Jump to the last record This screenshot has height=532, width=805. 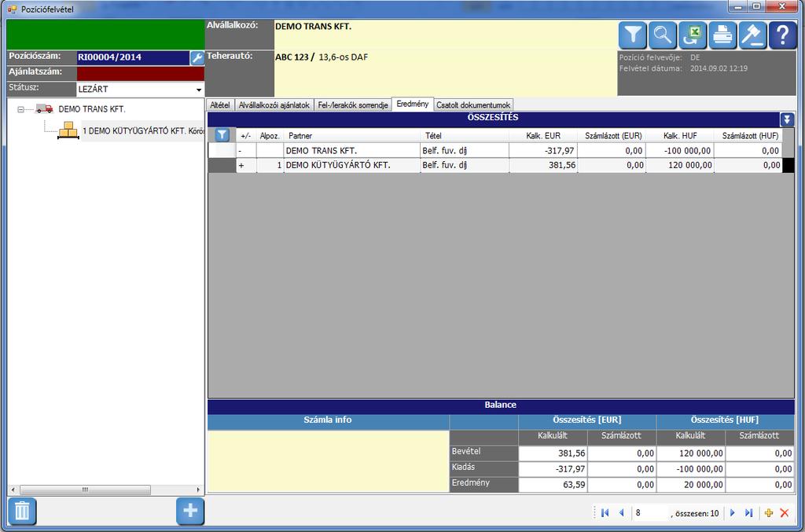pos(748,512)
